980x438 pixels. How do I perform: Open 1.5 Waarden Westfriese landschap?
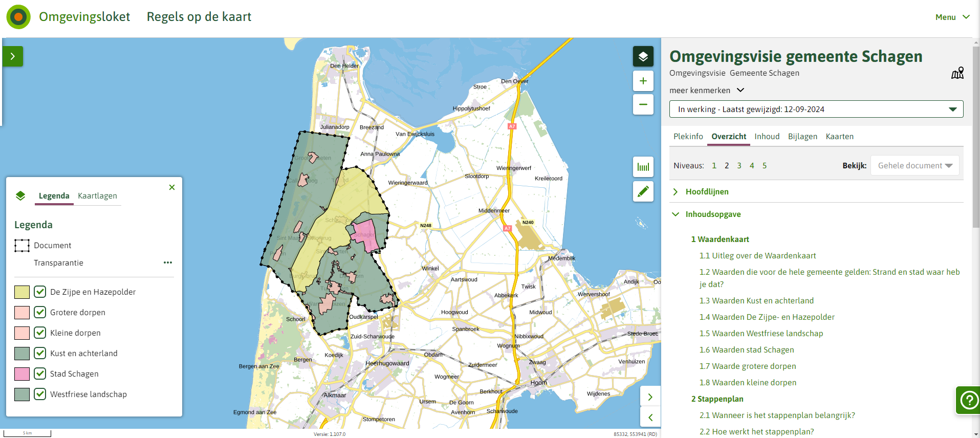coord(761,333)
